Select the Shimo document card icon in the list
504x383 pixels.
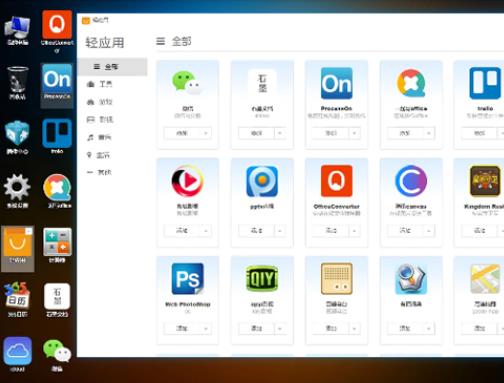click(262, 83)
